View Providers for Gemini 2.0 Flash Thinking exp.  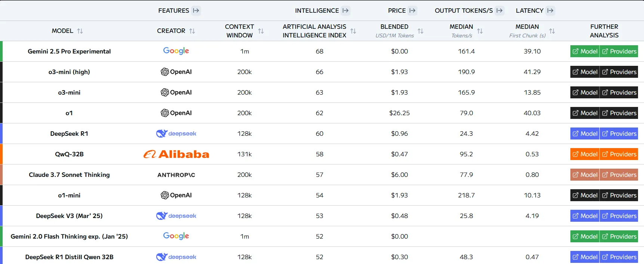[x=619, y=236]
